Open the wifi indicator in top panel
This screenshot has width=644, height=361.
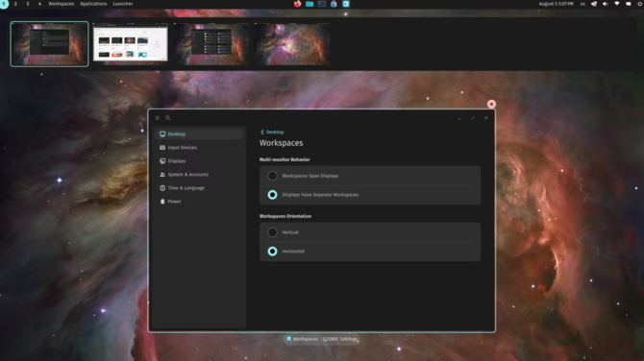(x=616, y=4)
